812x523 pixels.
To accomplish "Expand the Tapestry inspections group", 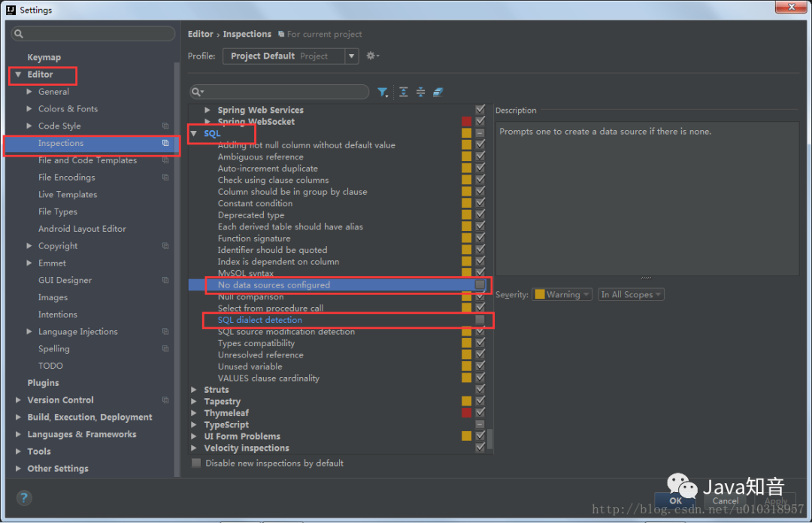I will (194, 401).
